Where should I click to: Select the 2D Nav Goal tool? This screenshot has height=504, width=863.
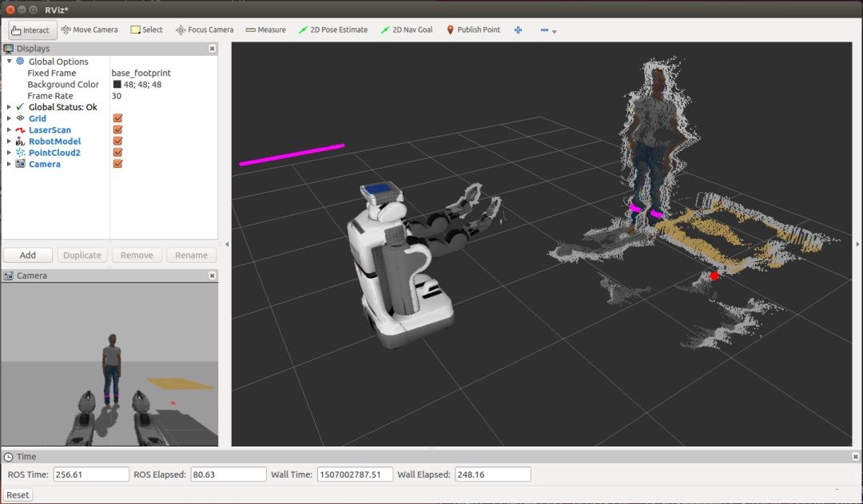[407, 30]
